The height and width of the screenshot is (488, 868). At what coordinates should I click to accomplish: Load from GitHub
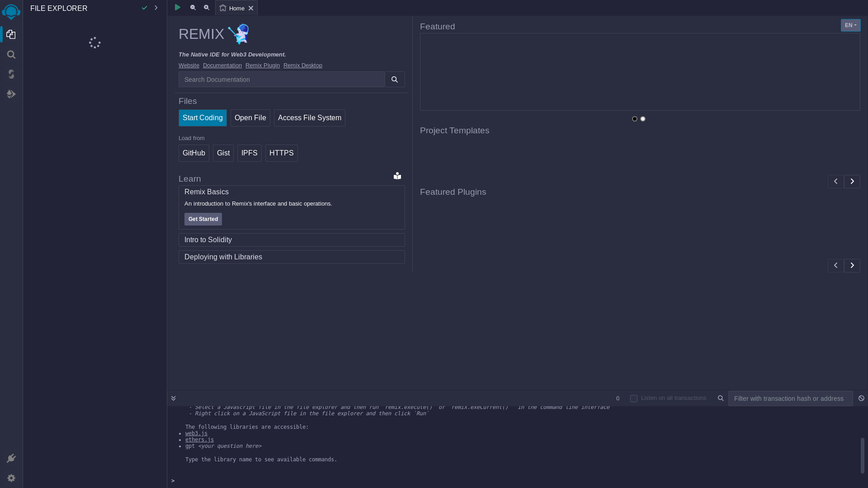194,153
